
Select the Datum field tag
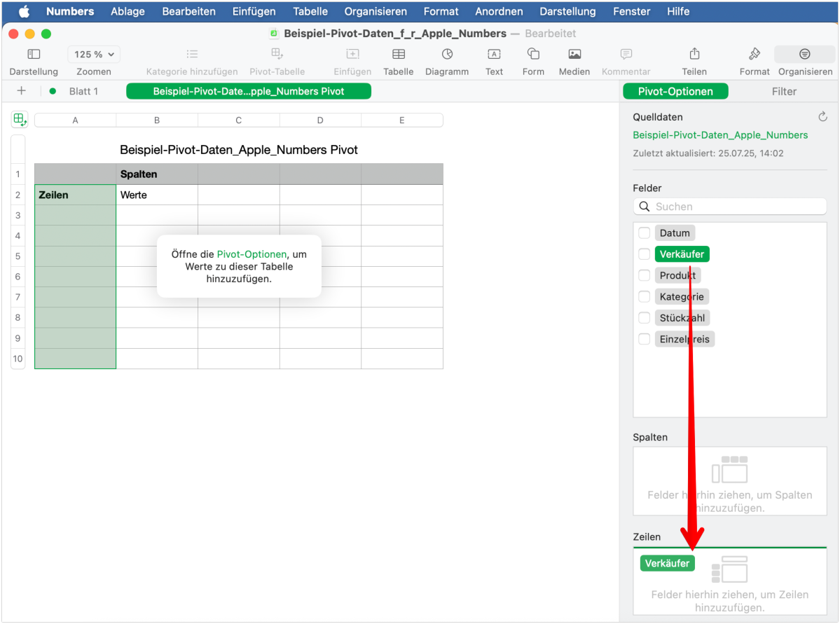tap(675, 233)
